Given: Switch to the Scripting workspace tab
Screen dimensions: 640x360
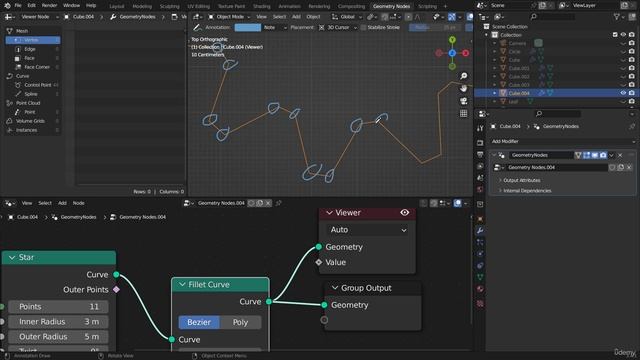Looking at the screenshot, I should [427, 6].
